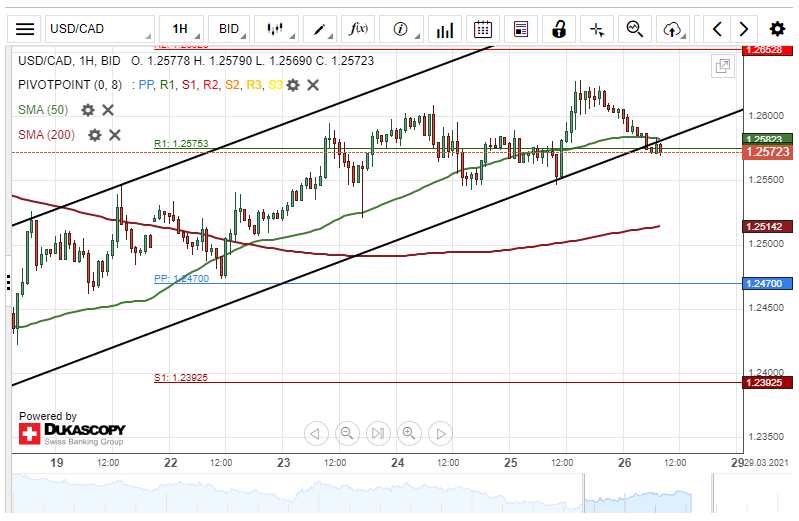
Task: Shift the chart left with the arrow
Action: point(717,29)
